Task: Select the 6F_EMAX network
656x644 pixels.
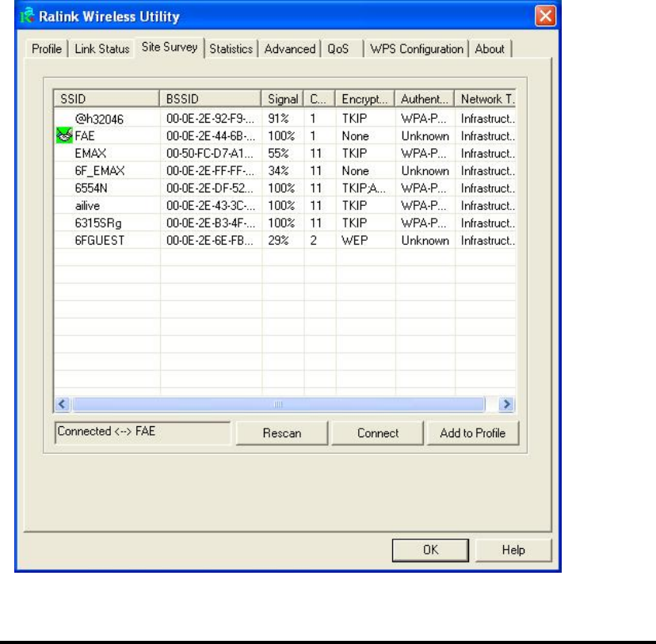Action: [x=285, y=170]
